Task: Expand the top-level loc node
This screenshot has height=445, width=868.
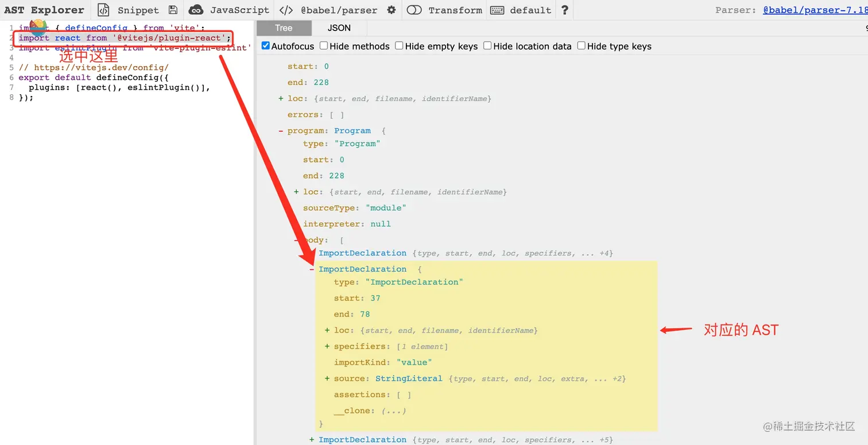Action: pos(281,99)
